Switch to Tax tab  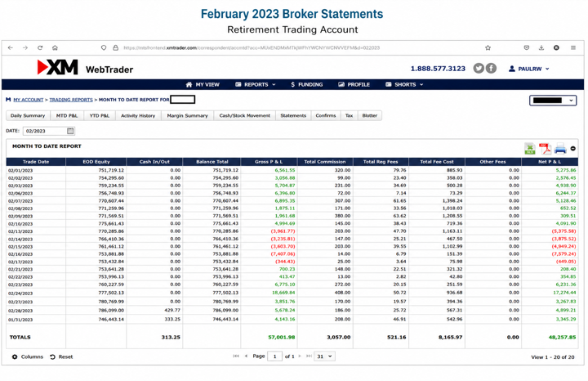tap(349, 115)
